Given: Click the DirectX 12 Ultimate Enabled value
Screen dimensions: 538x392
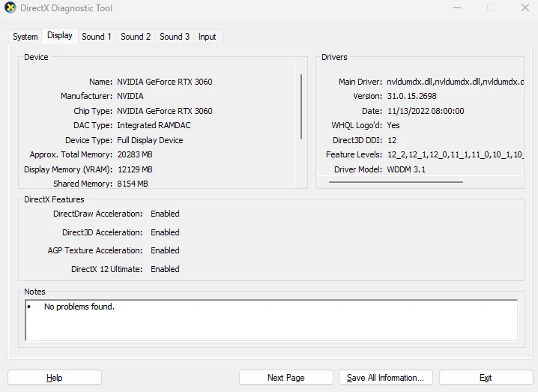Looking at the screenshot, I should pyautogui.click(x=165, y=269).
